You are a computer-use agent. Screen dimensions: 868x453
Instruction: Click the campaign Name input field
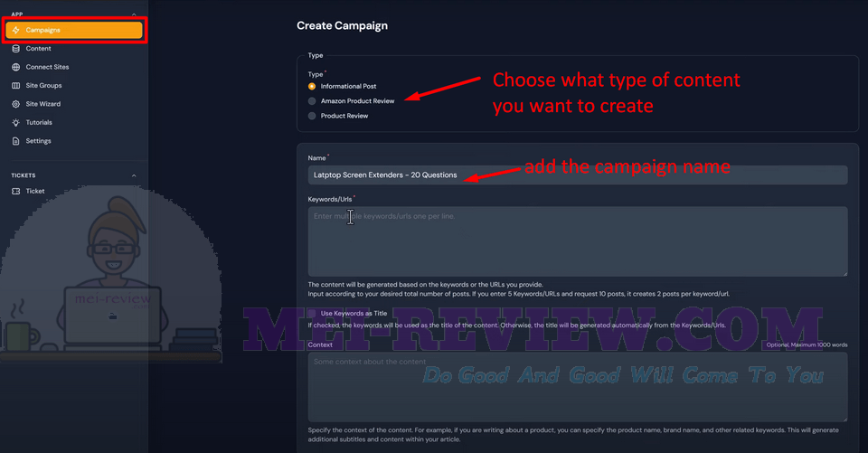[x=578, y=175]
